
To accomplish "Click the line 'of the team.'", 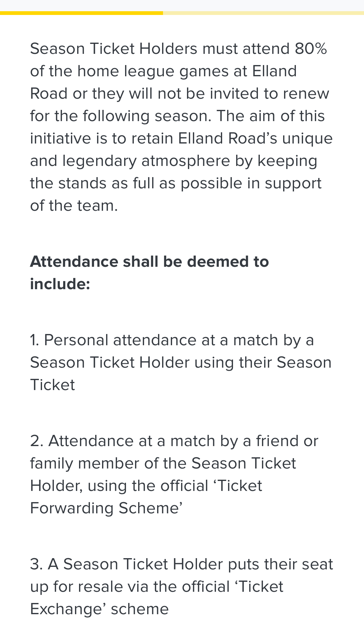I will tap(74, 206).
